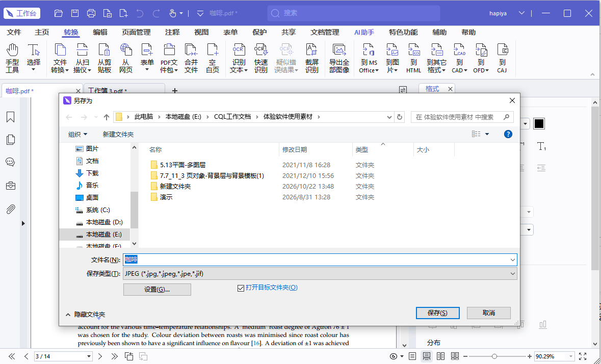Image resolution: width=601 pixels, height=364 pixels.
Task: Open the Comments side panel
Action: click(10, 162)
